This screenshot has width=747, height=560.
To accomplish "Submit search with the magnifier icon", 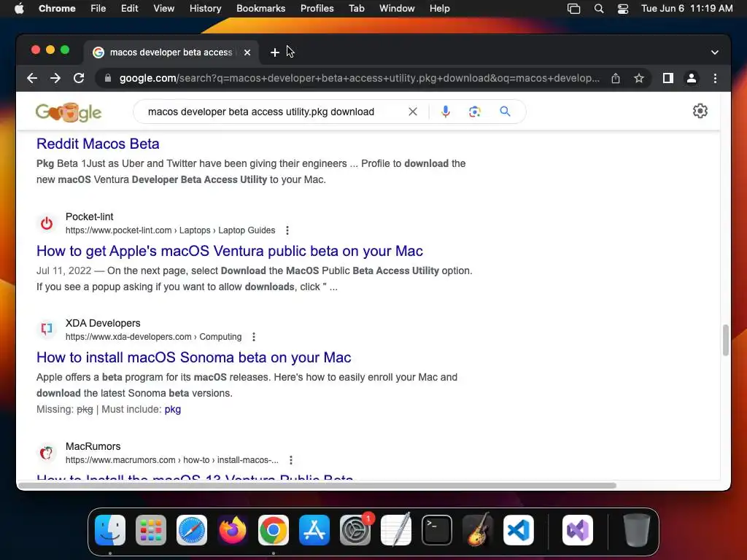I will coord(505,112).
